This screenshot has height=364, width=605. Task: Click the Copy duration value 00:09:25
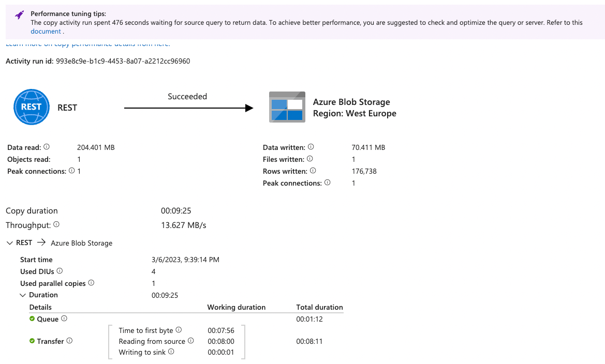click(x=176, y=211)
